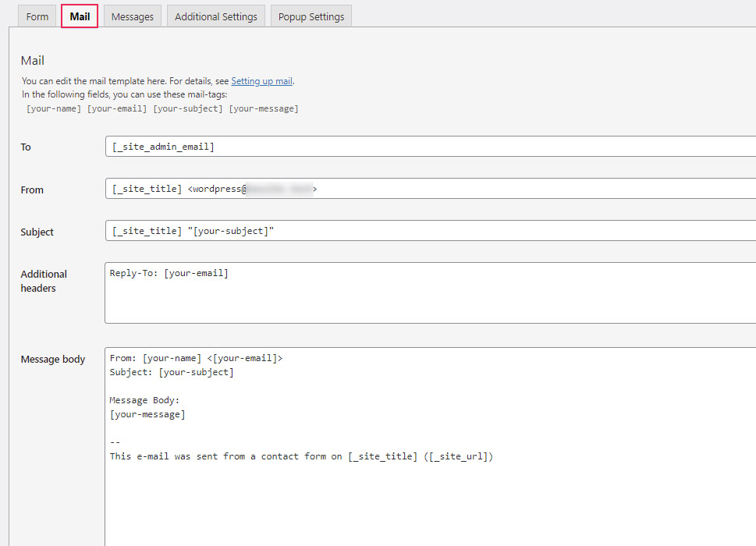Follow the 'Setting up mail' link
Screen dimensions: 756x546
[x=261, y=81]
